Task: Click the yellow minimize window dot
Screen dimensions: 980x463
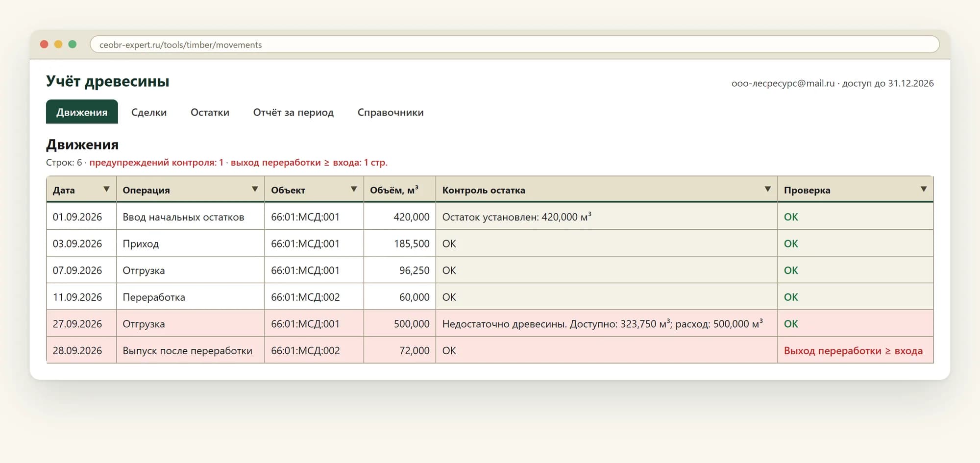Action: [58, 44]
